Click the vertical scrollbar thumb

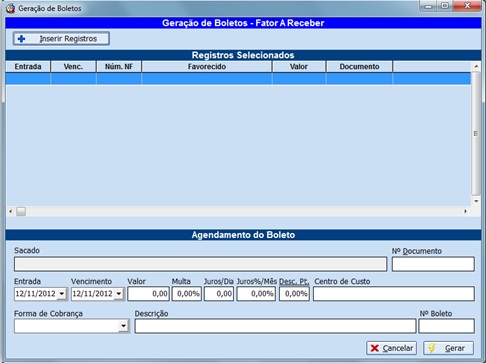coord(476,133)
